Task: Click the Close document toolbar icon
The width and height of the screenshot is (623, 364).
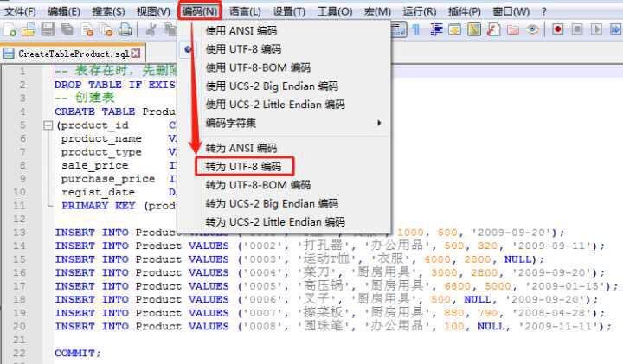Action: click(87, 29)
